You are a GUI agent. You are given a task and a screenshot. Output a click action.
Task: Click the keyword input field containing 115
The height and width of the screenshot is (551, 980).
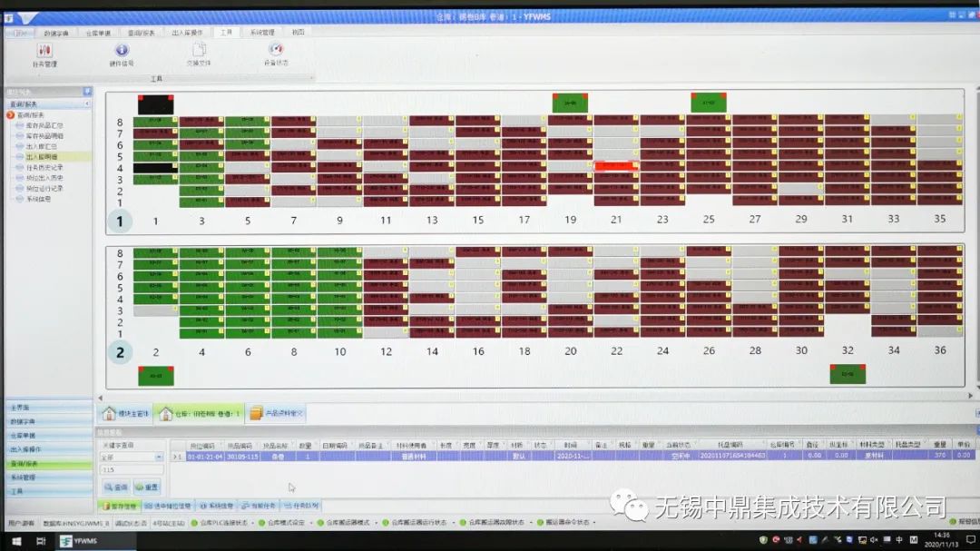coord(131,470)
